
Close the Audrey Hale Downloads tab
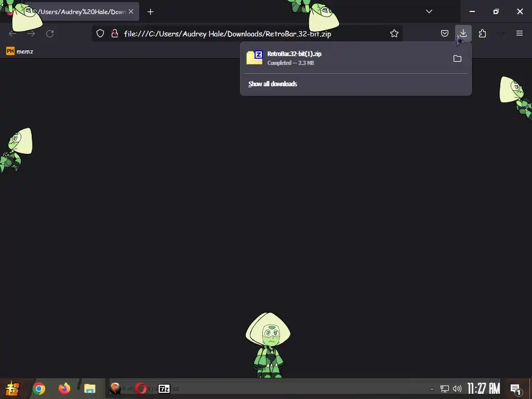[131, 11]
